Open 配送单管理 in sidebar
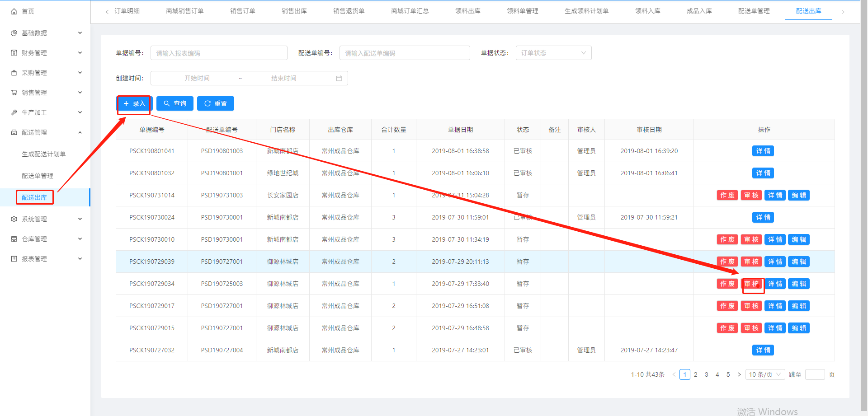 coord(38,176)
